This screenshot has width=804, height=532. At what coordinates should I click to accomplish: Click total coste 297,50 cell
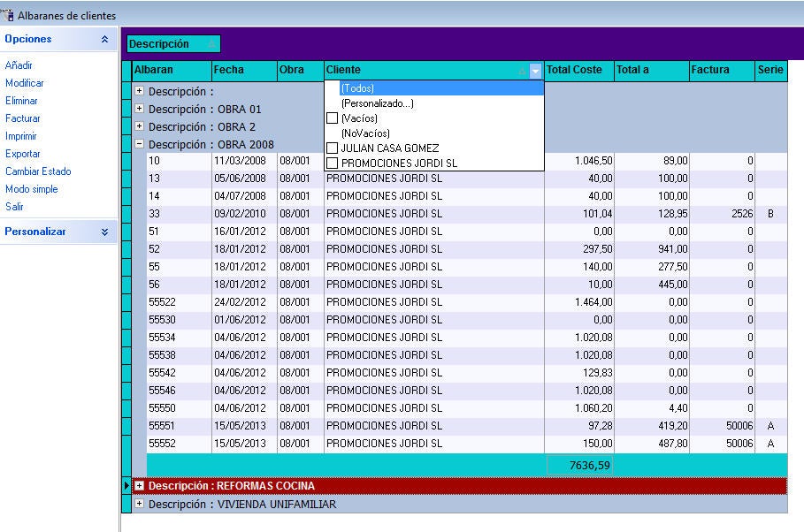click(579, 249)
